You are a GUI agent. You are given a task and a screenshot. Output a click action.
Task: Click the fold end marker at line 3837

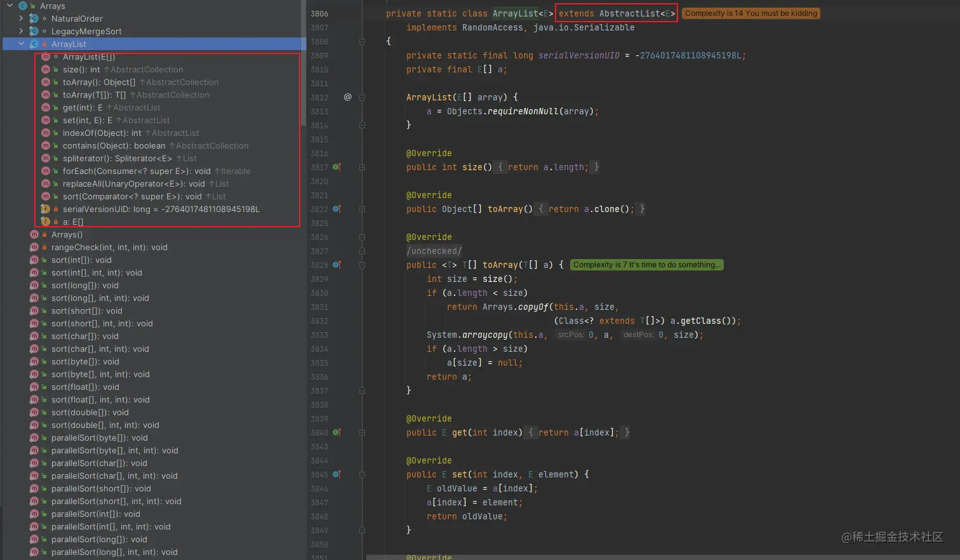362,390
